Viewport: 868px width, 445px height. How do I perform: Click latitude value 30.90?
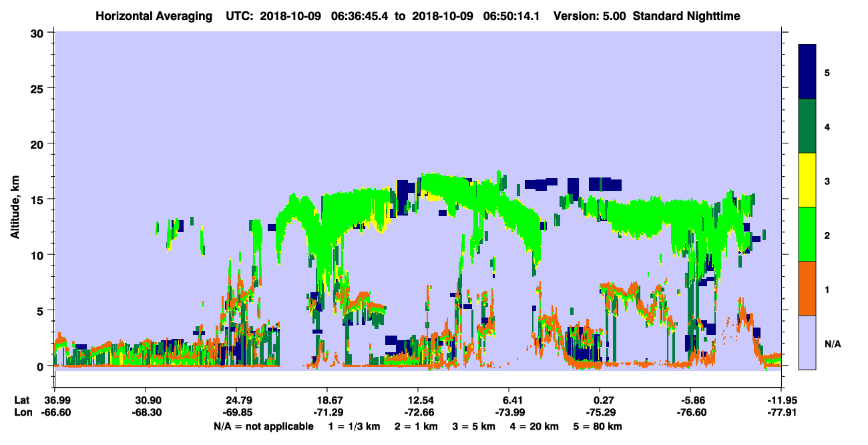click(145, 400)
